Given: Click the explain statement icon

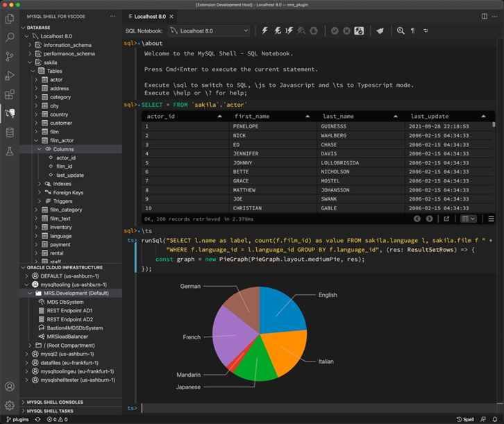Looking at the screenshot, I should pyautogui.click(x=301, y=31).
